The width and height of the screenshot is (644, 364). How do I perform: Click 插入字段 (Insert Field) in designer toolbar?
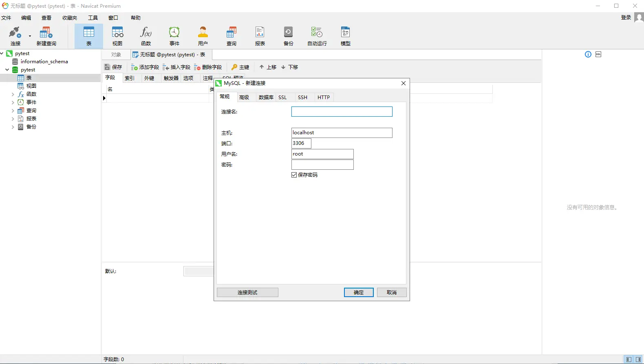176,67
